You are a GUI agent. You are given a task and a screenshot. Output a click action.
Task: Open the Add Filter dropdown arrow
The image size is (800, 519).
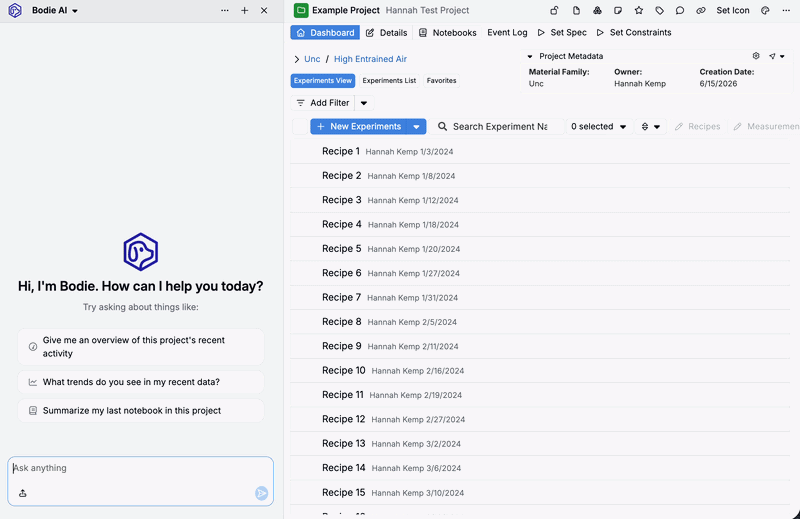(364, 103)
